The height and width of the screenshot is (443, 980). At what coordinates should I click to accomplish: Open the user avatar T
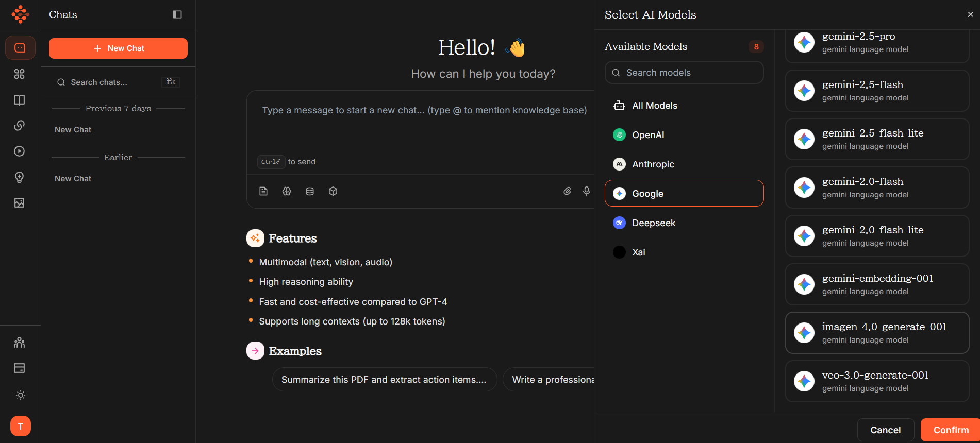(x=21, y=426)
